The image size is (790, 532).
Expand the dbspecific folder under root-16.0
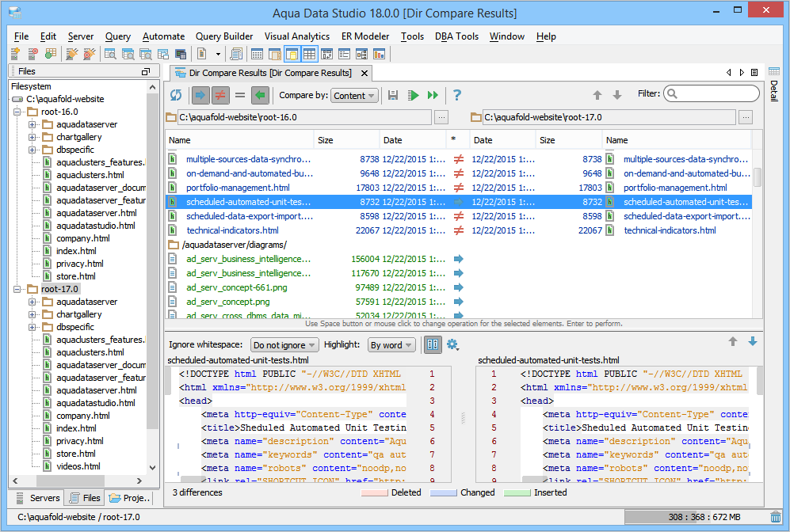32,150
